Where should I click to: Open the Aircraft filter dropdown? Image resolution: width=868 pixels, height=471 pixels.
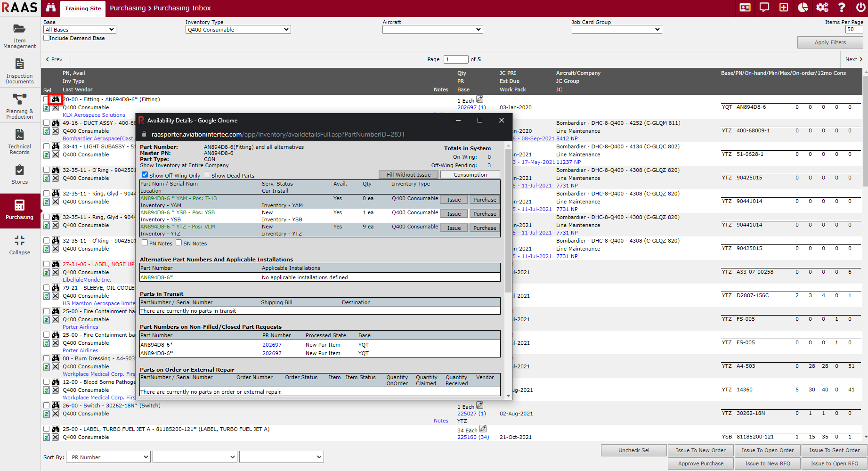pos(432,30)
